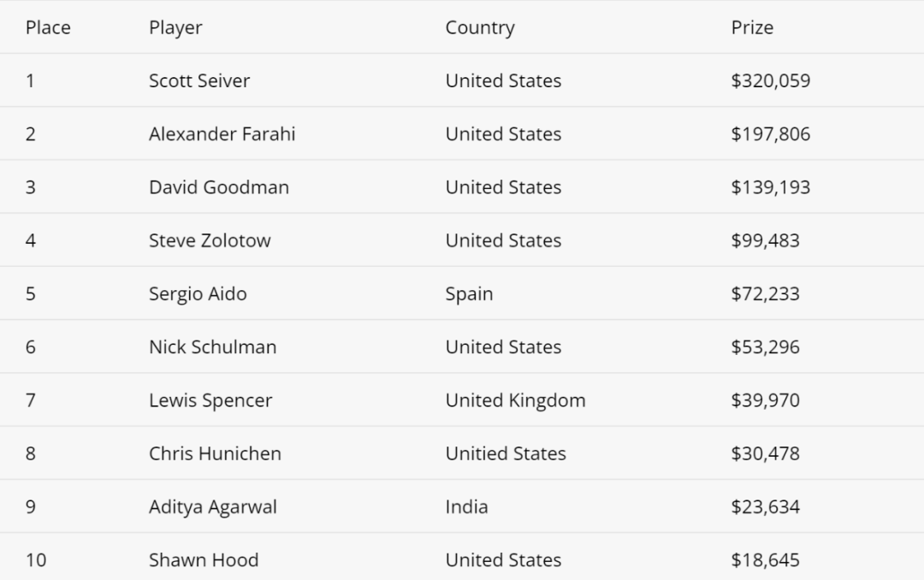Click Steve Zolotow in the table
The width and height of the screenshot is (924, 580).
tap(210, 240)
